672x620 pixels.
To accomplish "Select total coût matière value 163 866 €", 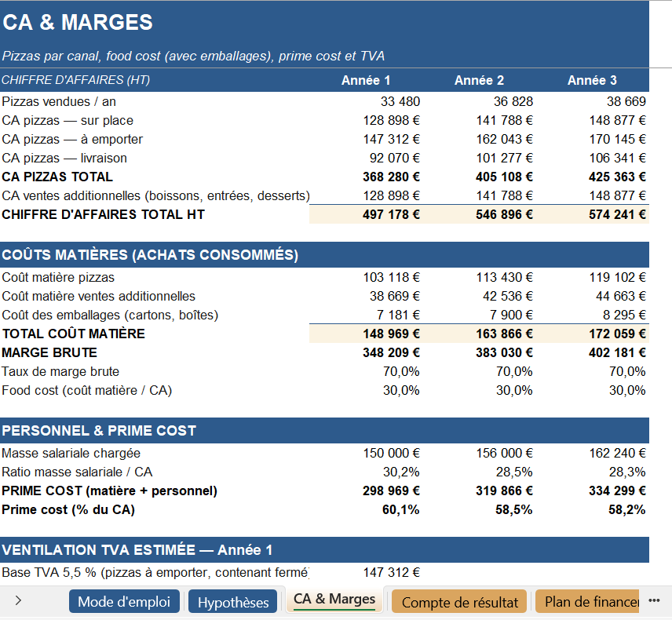I will 505,334.
